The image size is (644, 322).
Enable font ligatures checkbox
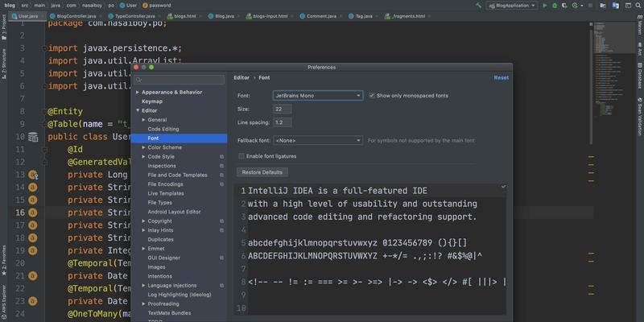click(242, 156)
